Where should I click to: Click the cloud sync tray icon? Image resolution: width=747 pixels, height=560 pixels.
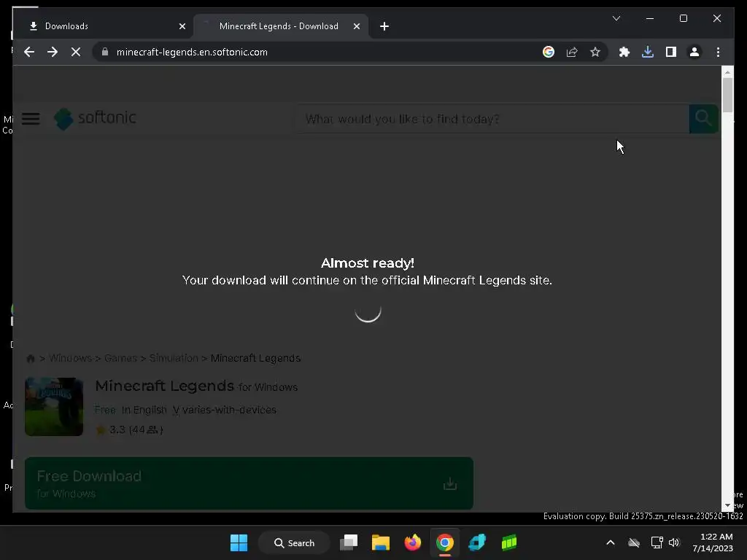[x=634, y=542]
